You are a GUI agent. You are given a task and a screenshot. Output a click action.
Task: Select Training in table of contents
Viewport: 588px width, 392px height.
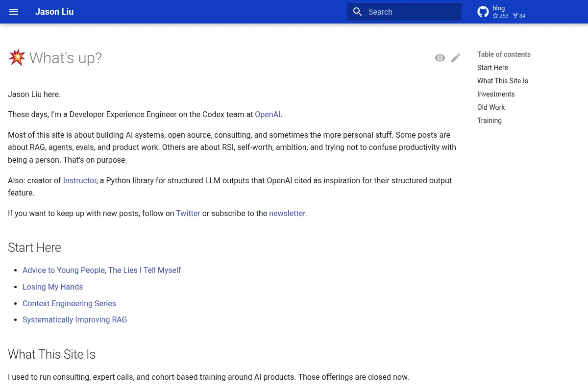pos(490,121)
